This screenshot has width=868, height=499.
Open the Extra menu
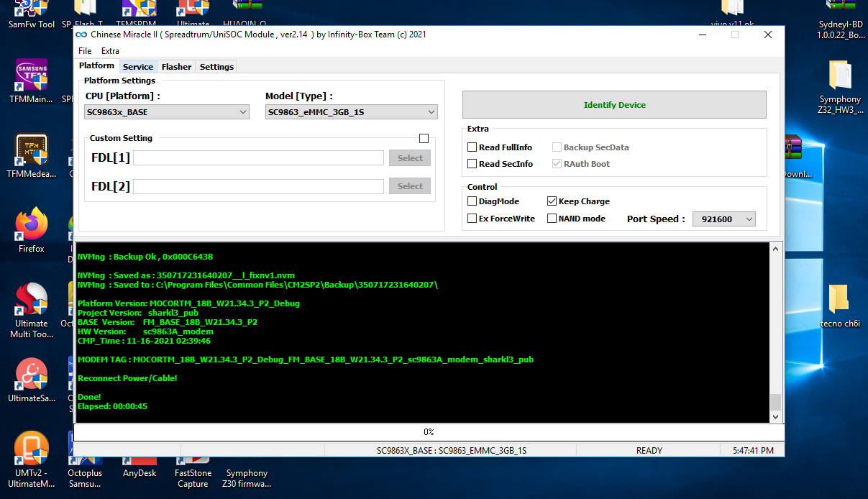coord(110,51)
